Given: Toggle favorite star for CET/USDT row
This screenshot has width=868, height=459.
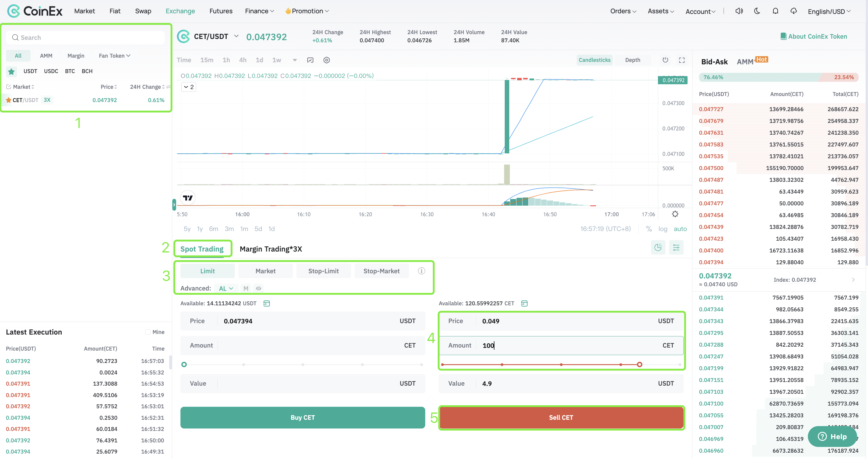Looking at the screenshot, I should pos(8,100).
